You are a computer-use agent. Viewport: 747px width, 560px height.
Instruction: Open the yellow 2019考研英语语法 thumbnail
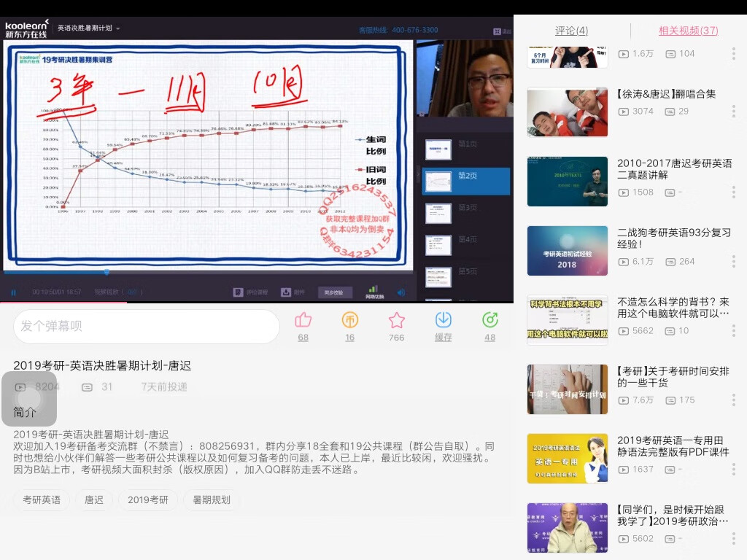568,459
